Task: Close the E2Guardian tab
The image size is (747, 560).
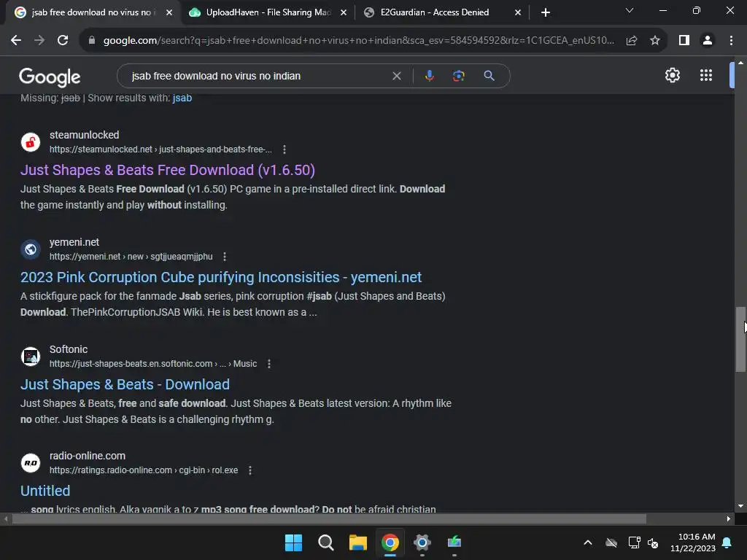Action: 518,12
